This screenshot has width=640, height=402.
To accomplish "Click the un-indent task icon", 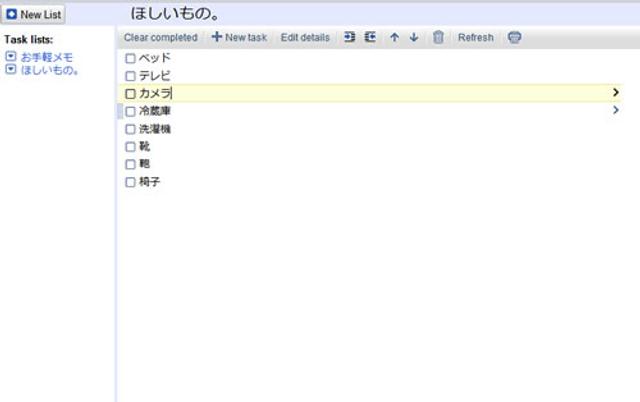I will [x=370, y=37].
